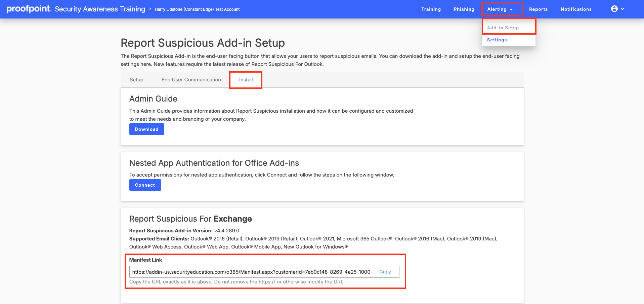Click the 'Copy the URL exactly' hint text
The width and height of the screenshot is (644, 304).
click(x=237, y=282)
